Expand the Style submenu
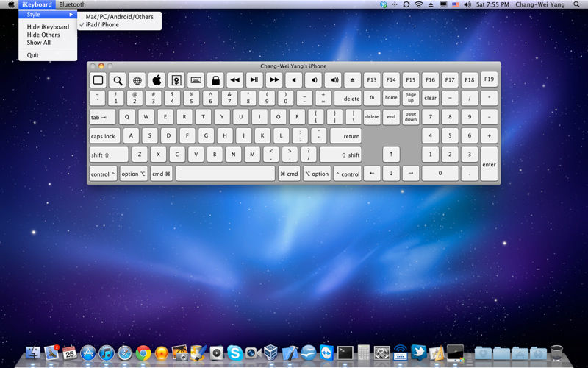 tap(48, 15)
